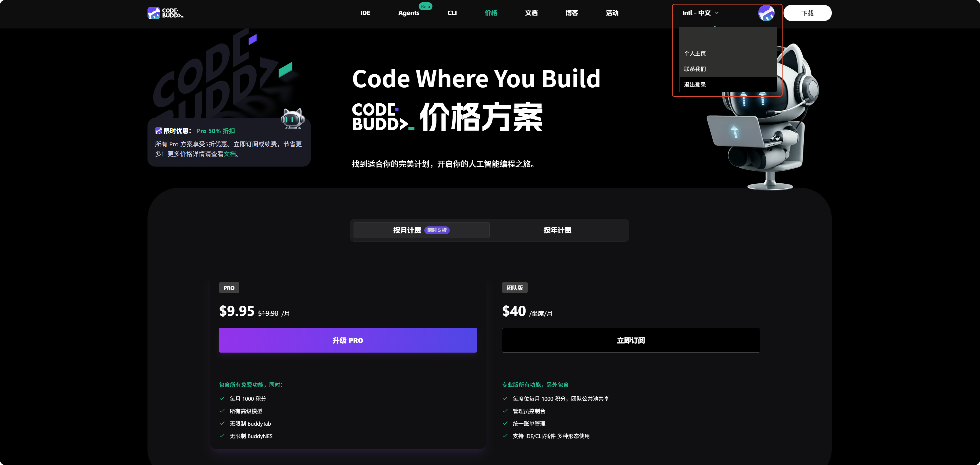Click the 包含所有免费功能，同时: label
This screenshot has height=465, width=980.
(x=251, y=385)
